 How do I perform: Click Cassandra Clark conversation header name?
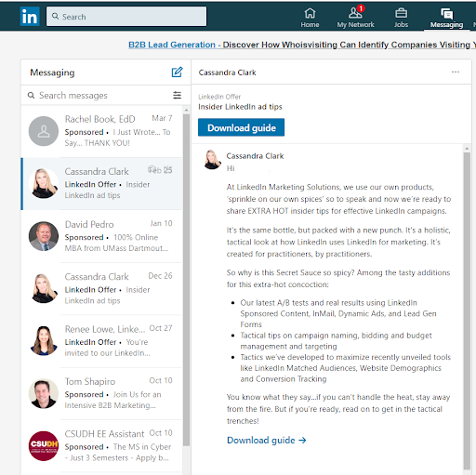pos(227,73)
